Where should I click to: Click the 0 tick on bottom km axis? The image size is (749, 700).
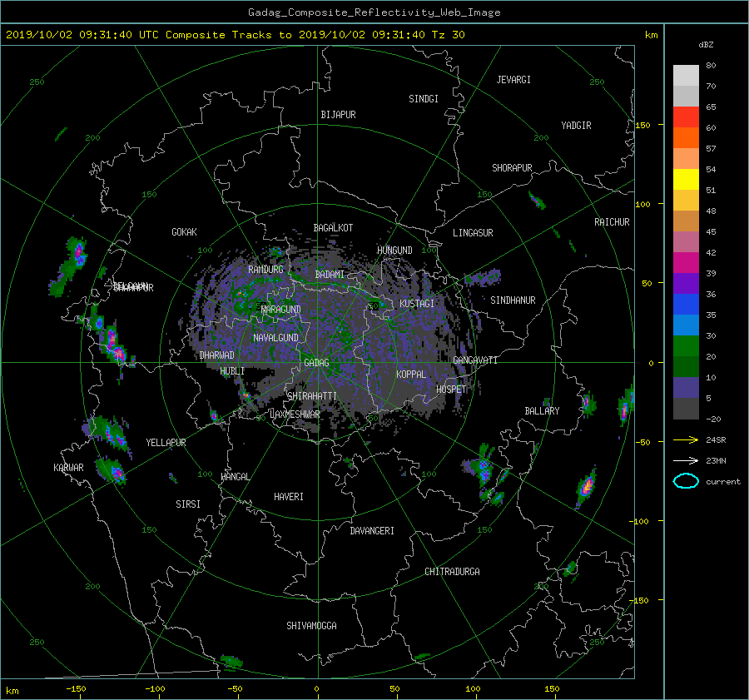[316, 688]
